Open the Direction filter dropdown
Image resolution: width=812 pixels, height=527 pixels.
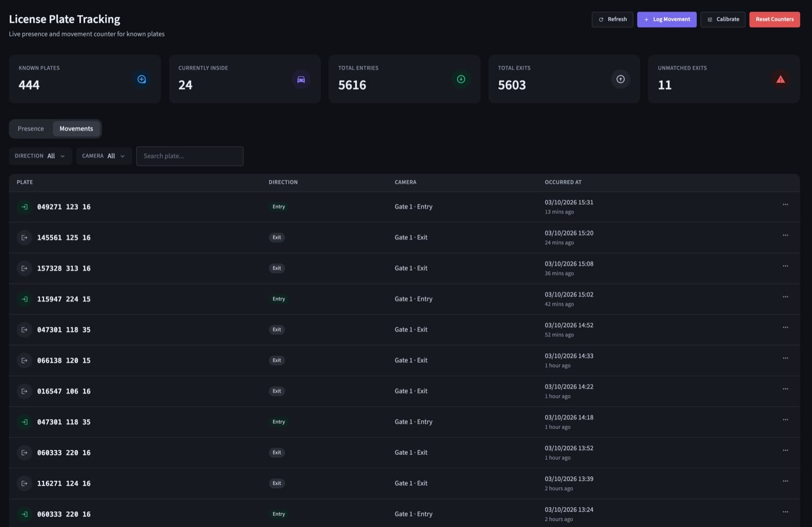(40, 156)
